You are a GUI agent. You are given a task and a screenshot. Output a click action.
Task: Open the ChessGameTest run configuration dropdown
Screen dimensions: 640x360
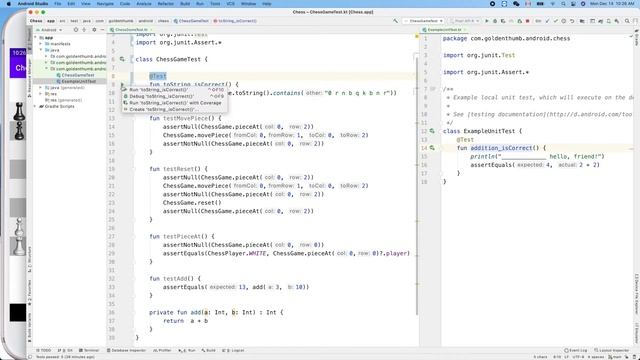[423, 21]
